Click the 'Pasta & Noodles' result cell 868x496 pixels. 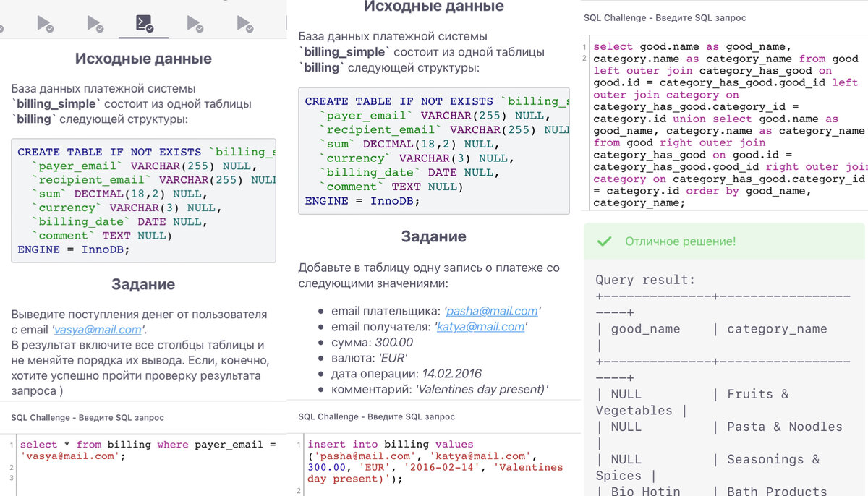click(x=785, y=427)
